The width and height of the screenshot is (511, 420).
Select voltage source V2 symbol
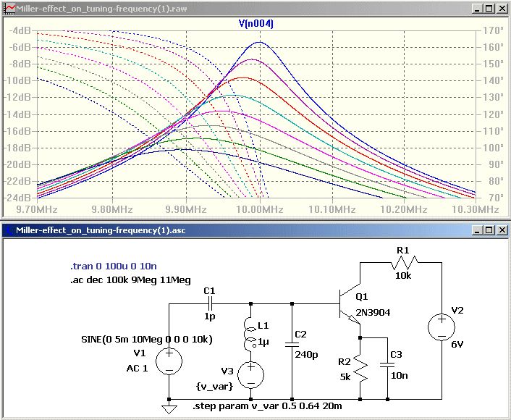pos(442,327)
